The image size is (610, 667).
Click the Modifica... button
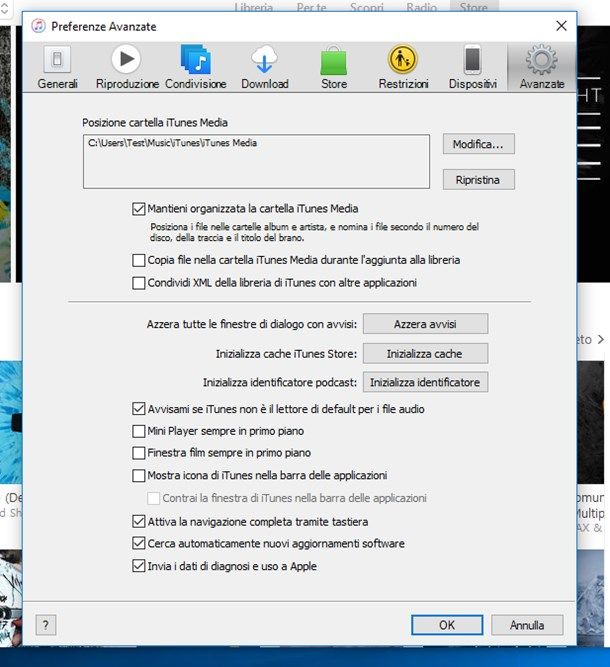pos(479,144)
